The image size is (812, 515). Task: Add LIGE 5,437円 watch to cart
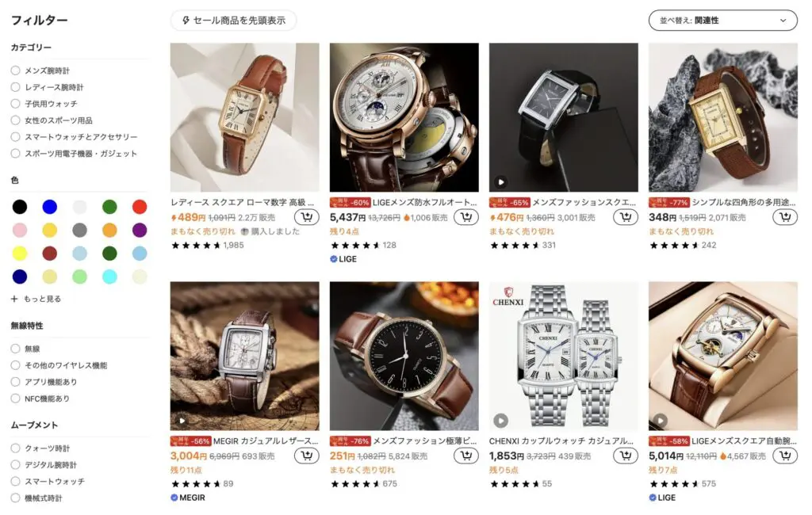coord(465,217)
